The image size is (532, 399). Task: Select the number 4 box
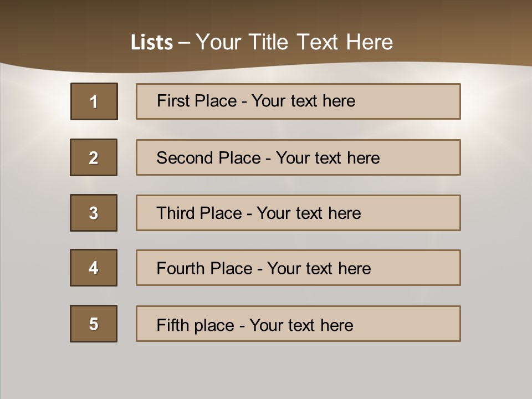94,268
